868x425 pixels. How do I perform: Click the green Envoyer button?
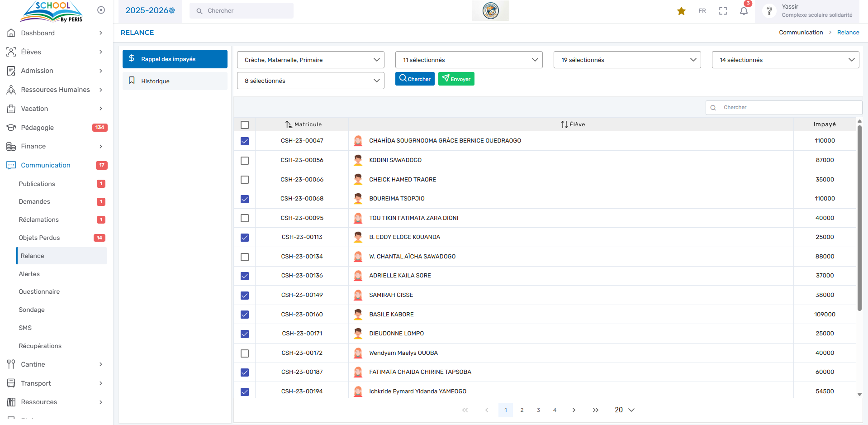click(456, 79)
